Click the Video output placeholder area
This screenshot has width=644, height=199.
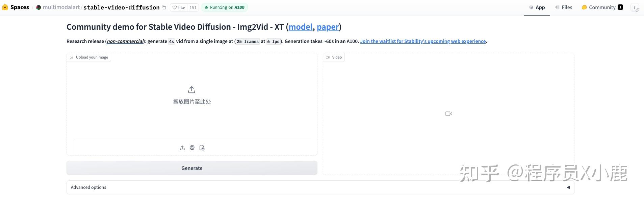tap(448, 114)
